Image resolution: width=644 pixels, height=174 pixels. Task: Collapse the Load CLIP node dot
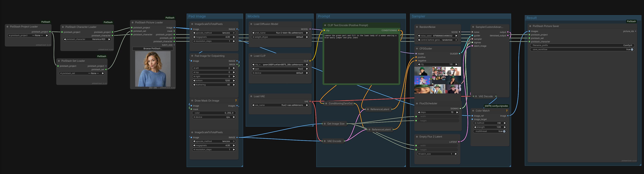coord(251,56)
